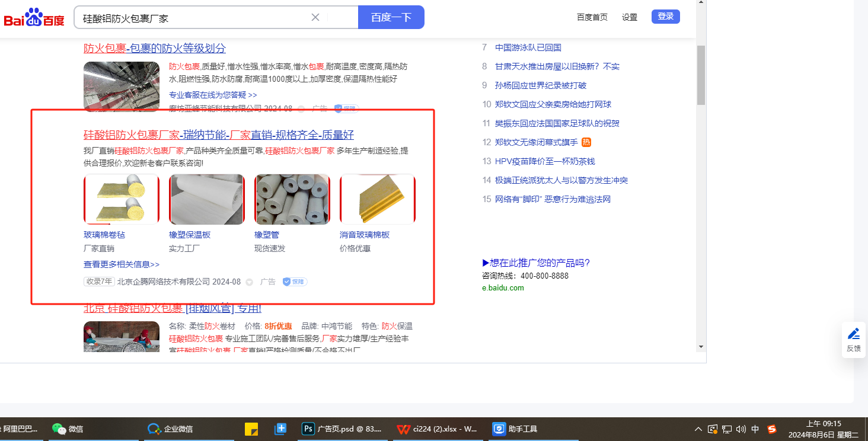Open hot search 樊振东回应法国国家足球队的祝贺
Screen dimensions: 868x441
pos(557,123)
